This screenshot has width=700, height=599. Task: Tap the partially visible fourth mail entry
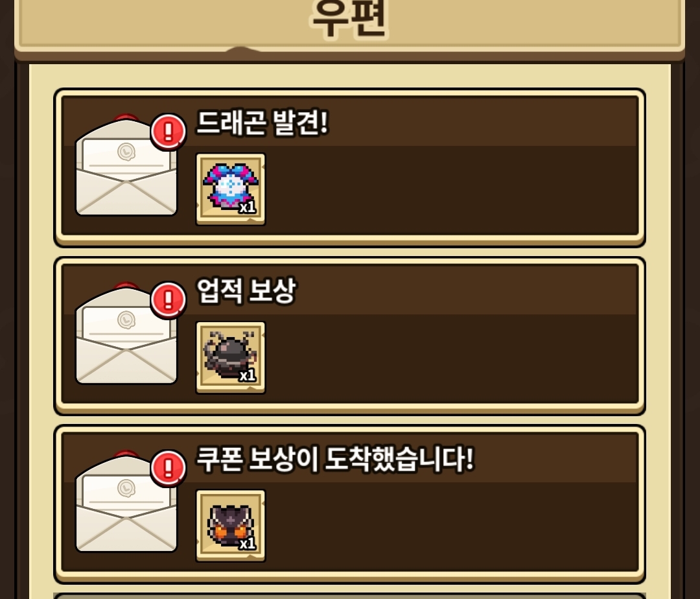coord(349,596)
